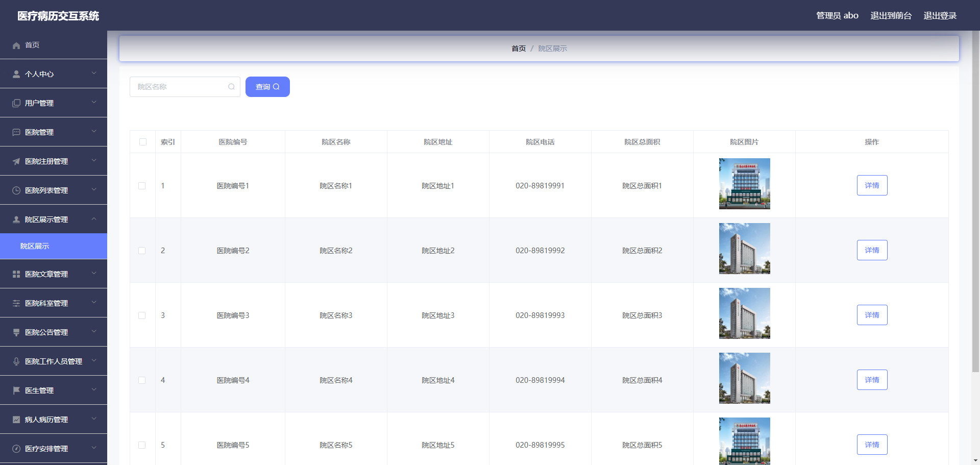Click the grid icon for 医院文章管理
The height and width of the screenshot is (465, 980).
point(16,274)
